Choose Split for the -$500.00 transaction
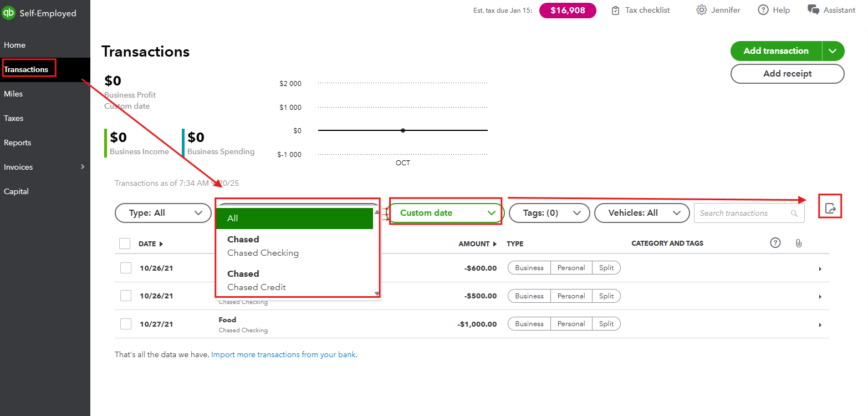This screenshot has height=416, width=868. point(606,296)
